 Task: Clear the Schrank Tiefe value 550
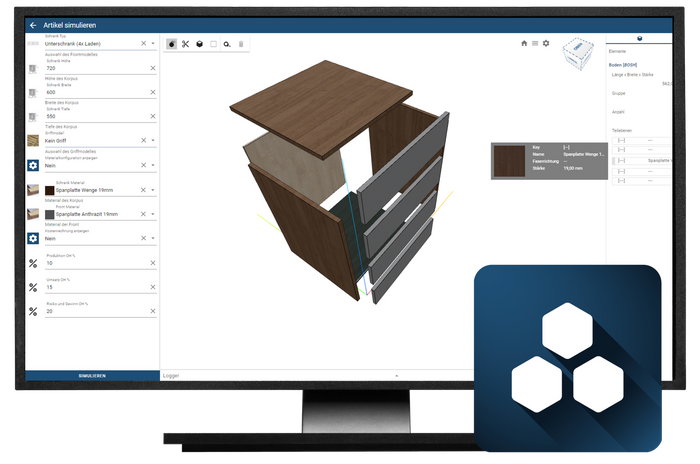[x=153, y=117]
